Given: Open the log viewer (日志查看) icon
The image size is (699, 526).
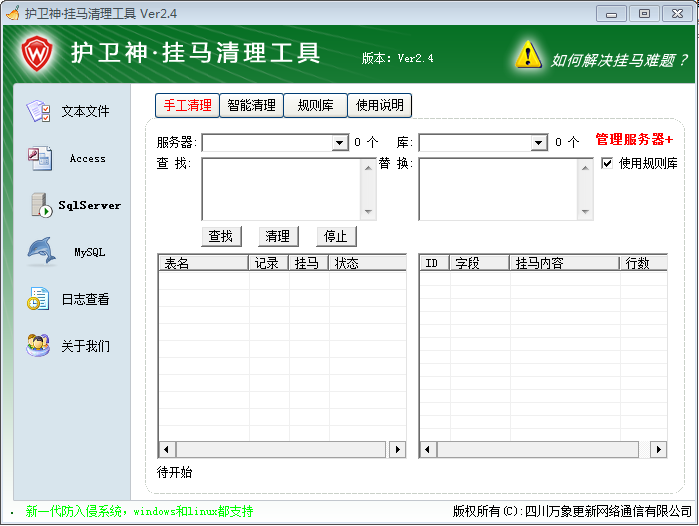Looking at the screenshot, I should pos(39,299).
